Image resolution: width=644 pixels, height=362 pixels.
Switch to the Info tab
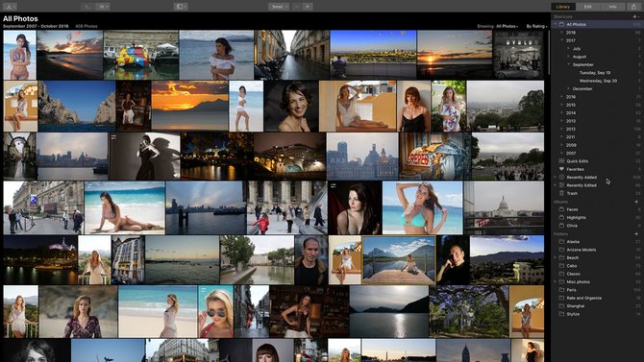coord(612,7)
